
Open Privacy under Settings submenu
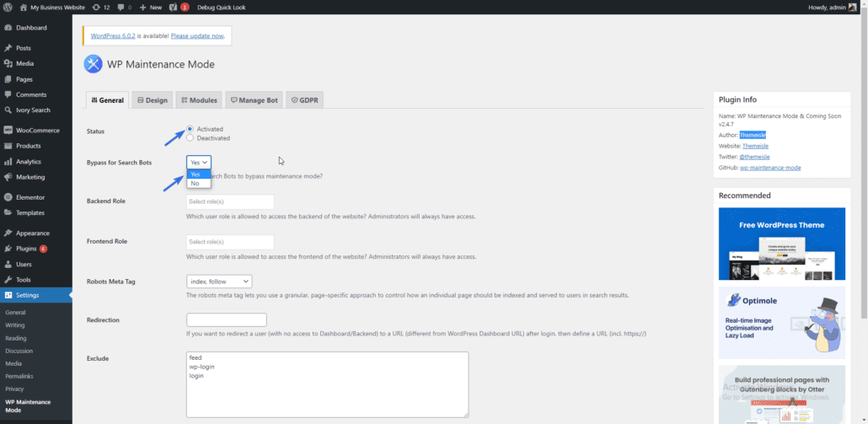pos(14,389)
